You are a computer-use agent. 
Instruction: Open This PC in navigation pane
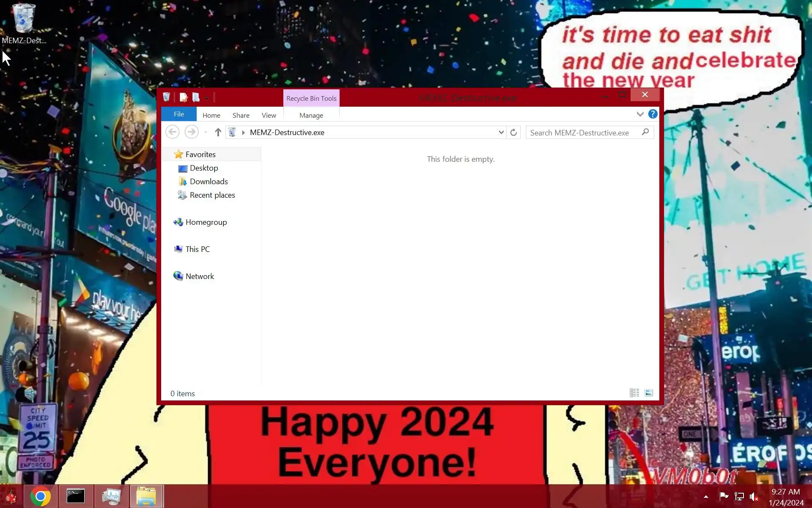pyautogui.click(x=198, y=249)
